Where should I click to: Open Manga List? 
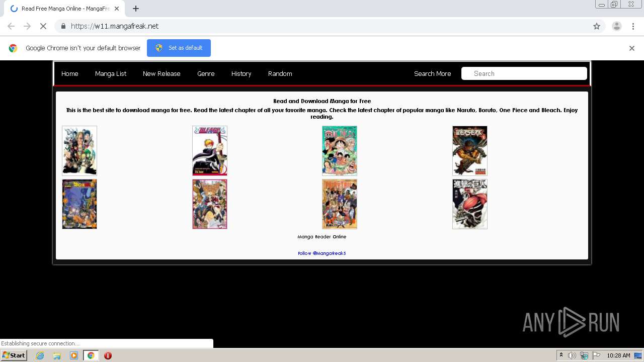pos(111,73)
